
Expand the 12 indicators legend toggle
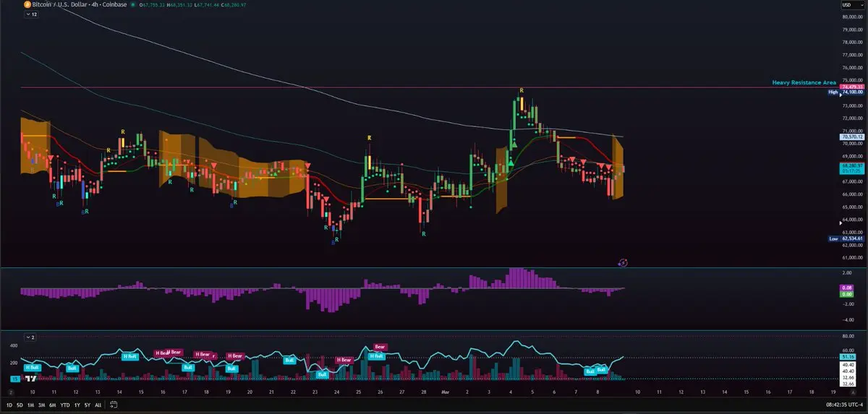pyautogui.click(x=31, y=14)
